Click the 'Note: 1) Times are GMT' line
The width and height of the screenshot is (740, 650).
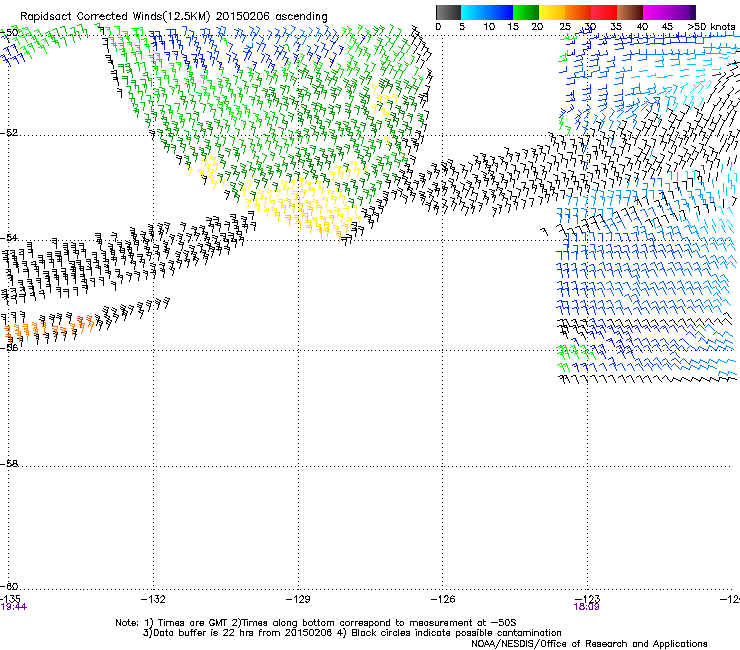[316, 623]
